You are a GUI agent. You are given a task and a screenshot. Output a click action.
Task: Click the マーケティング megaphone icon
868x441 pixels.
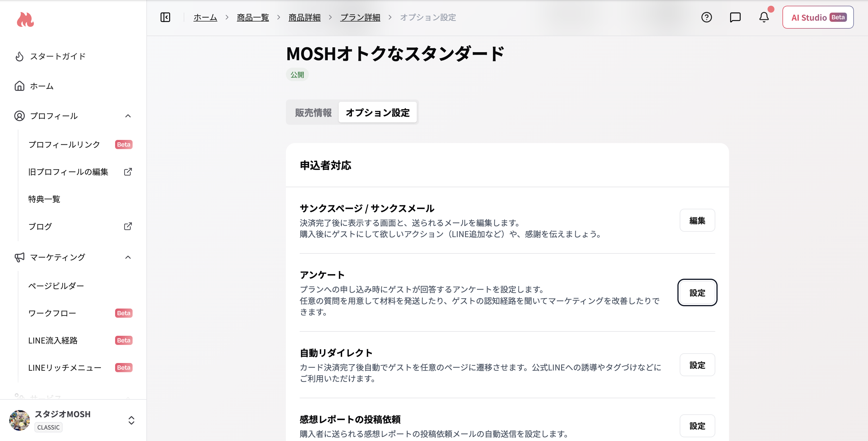pos(20,257)
